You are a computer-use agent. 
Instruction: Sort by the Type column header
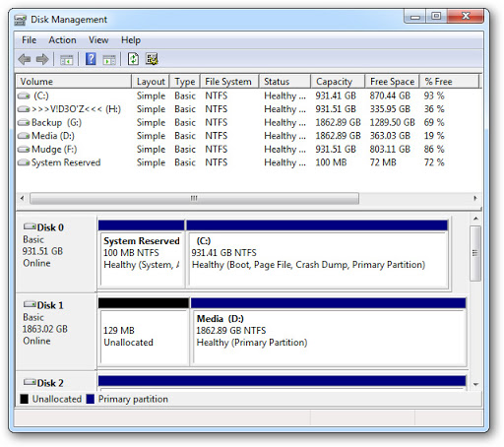(185, 82)
